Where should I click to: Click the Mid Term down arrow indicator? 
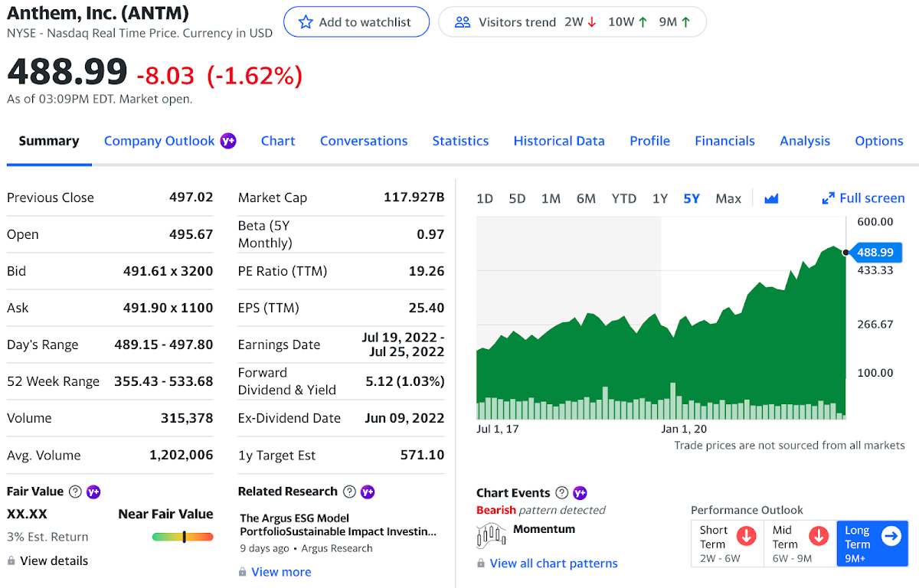[x=819, y=536]
